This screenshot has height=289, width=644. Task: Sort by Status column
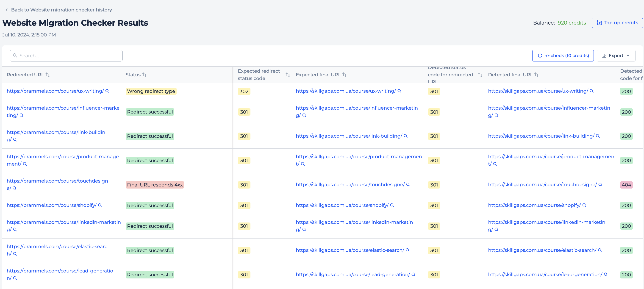[x=144, y=75]
